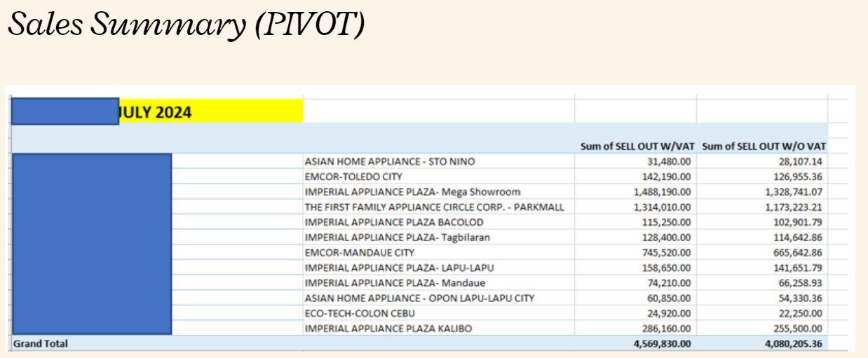Select the ECO-TECH-COLON CEBU cell
This screenshot has height=358, width=868.
pyautogui.click(x=361, y=313)
